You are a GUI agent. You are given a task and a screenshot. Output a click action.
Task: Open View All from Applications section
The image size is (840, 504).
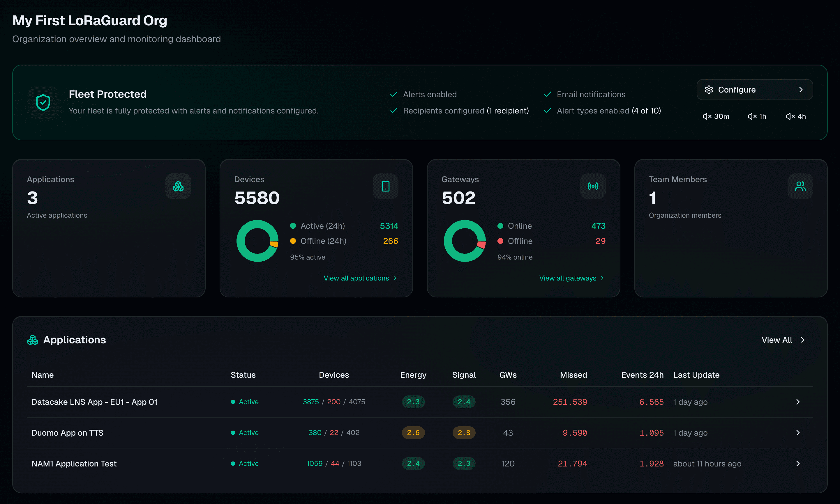(x=783, y=340)
